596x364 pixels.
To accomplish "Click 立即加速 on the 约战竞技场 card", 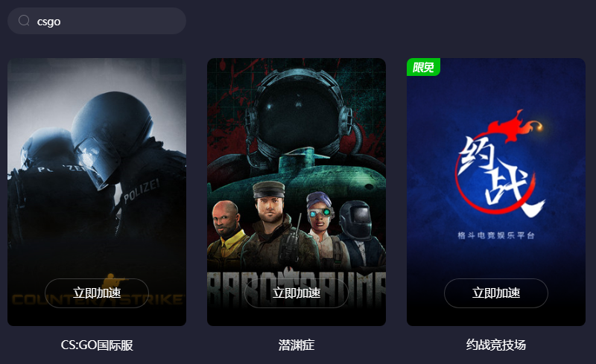I will click(x=496, y=293).
